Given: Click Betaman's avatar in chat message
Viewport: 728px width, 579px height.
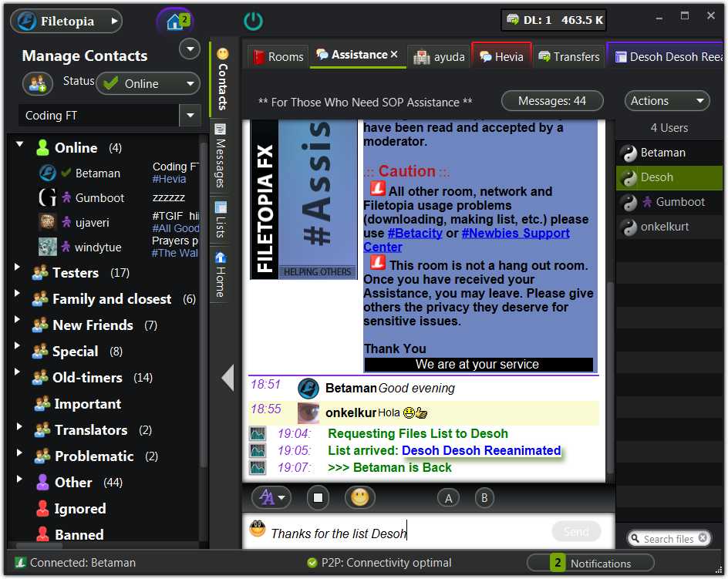Looking at the screenshot, I should click(308, 388).
